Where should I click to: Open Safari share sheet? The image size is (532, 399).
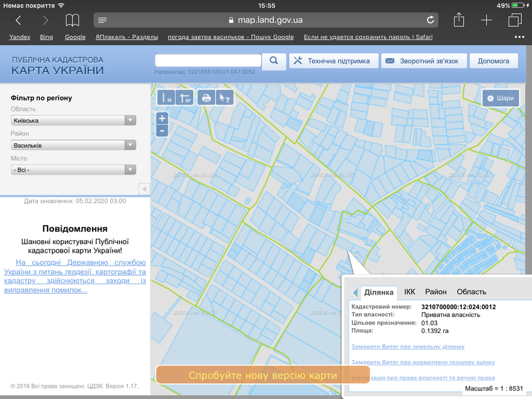point(459,20)
